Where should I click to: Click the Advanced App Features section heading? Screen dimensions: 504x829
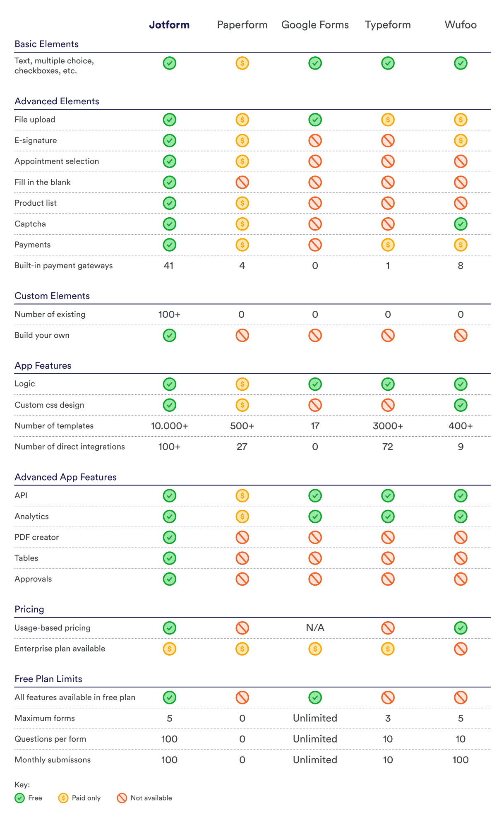[65, 477]
